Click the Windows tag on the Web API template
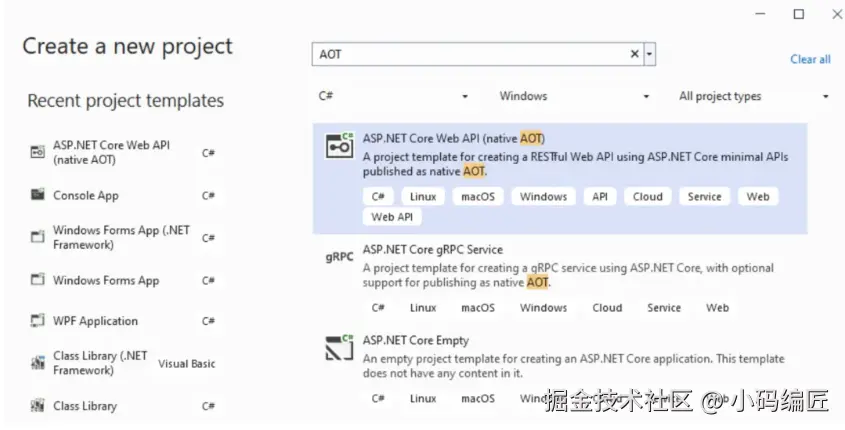 543,197
